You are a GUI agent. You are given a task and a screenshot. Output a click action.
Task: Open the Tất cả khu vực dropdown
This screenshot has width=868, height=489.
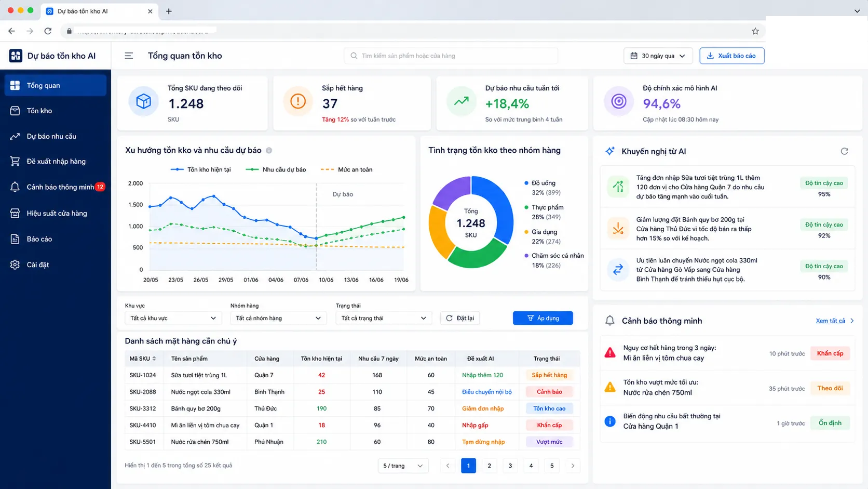point(173,318)
